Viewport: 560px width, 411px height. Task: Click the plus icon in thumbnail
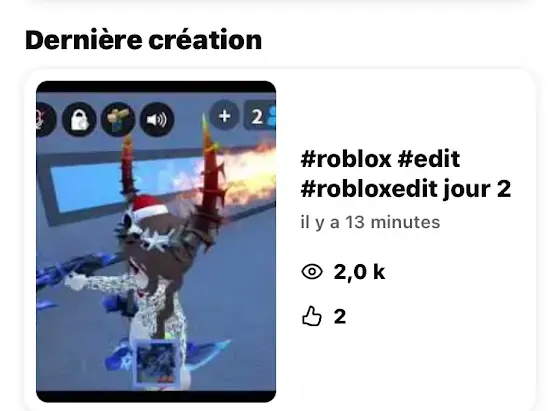pos(224,116)
